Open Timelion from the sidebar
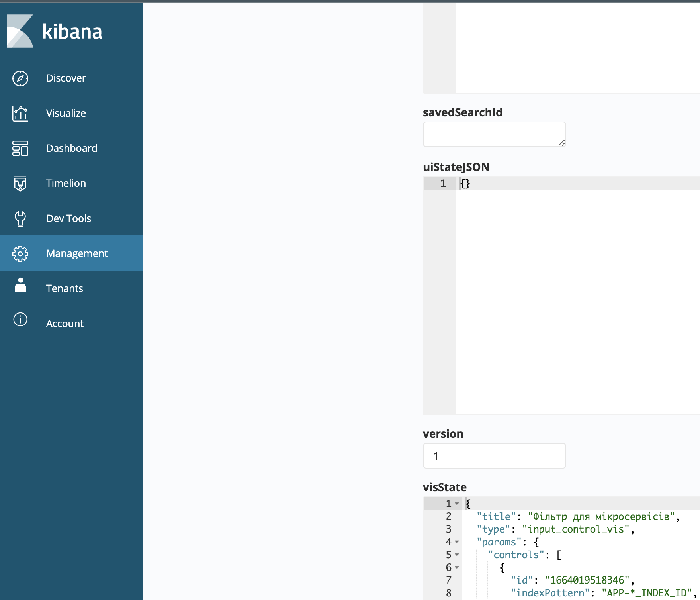Viewport: 700px width, 600px height. (66, 183)
